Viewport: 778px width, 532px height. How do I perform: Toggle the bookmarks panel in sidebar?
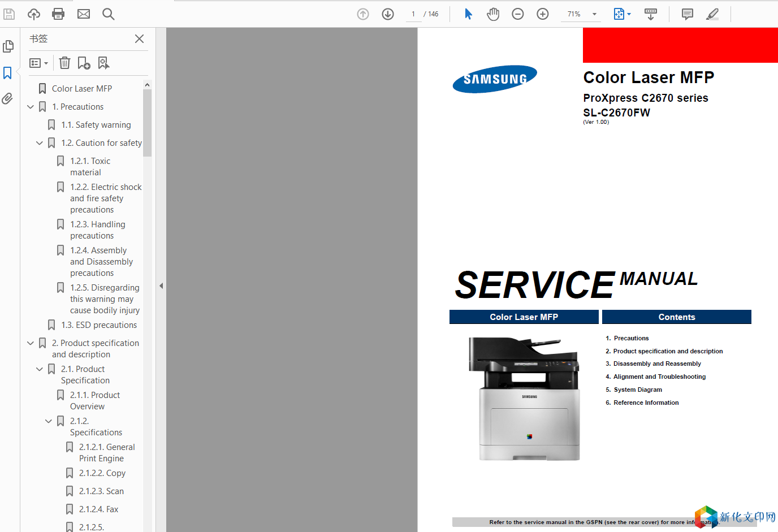8,73
